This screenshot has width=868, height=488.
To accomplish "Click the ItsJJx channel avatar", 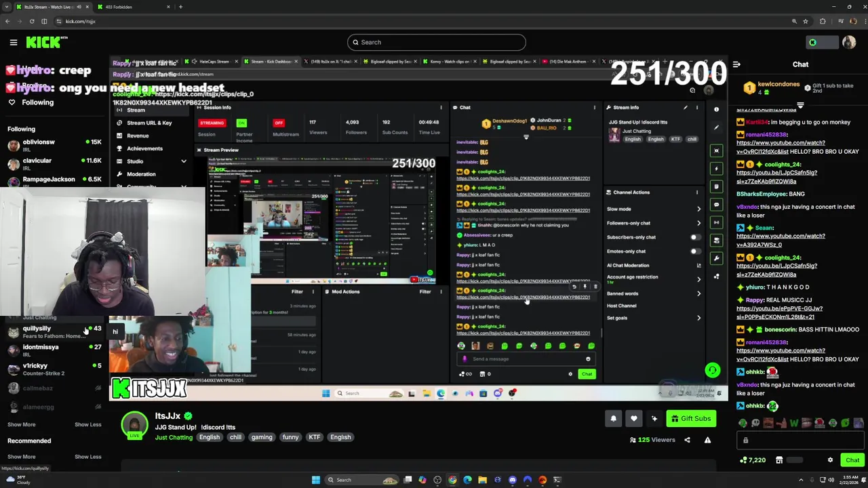I will (134, 424).
